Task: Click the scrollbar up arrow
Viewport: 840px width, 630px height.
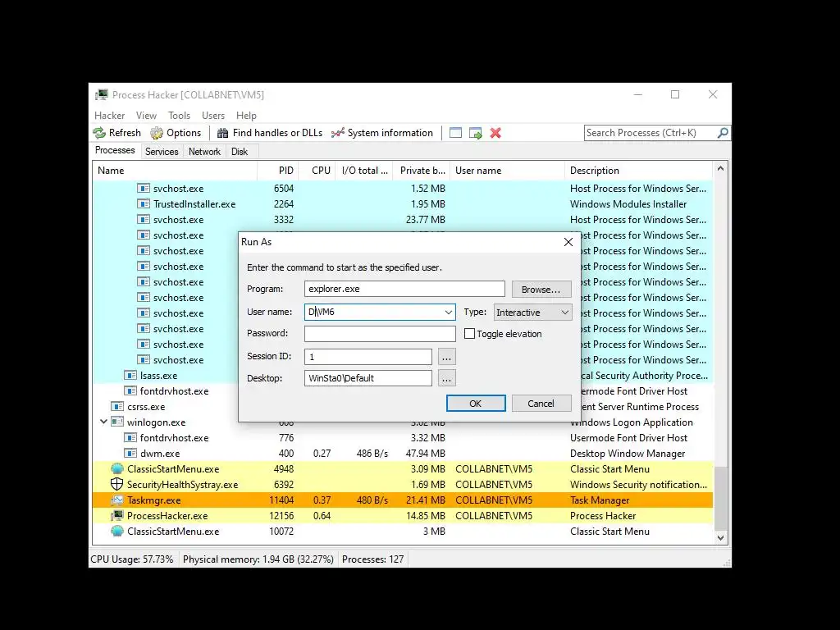Action: click(x=721, y=169)
